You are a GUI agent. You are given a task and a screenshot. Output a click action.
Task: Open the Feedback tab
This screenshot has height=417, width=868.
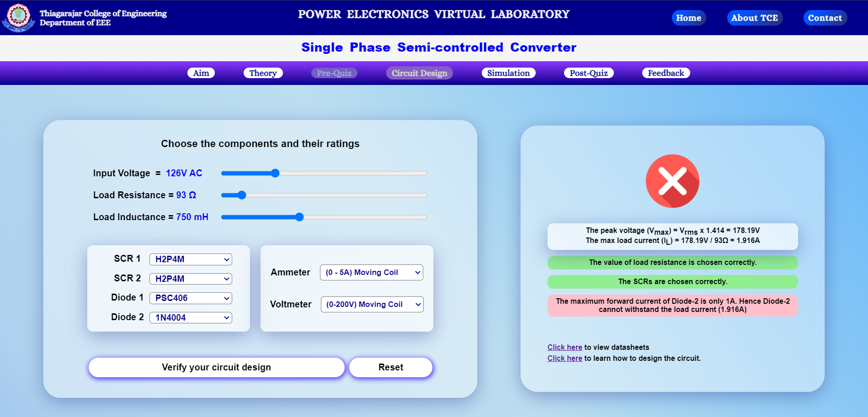point(666,73)
